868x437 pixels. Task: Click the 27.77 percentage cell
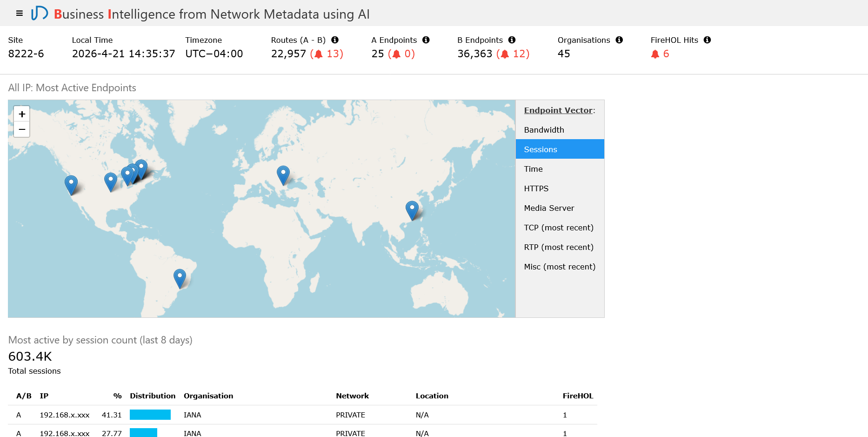pyautogui.click(x=112, y=433)
